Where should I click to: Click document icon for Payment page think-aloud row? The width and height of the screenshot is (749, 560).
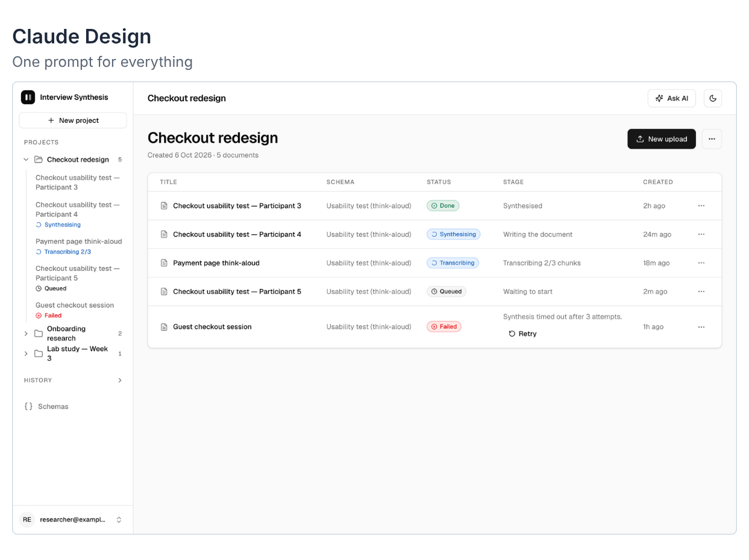164,263
